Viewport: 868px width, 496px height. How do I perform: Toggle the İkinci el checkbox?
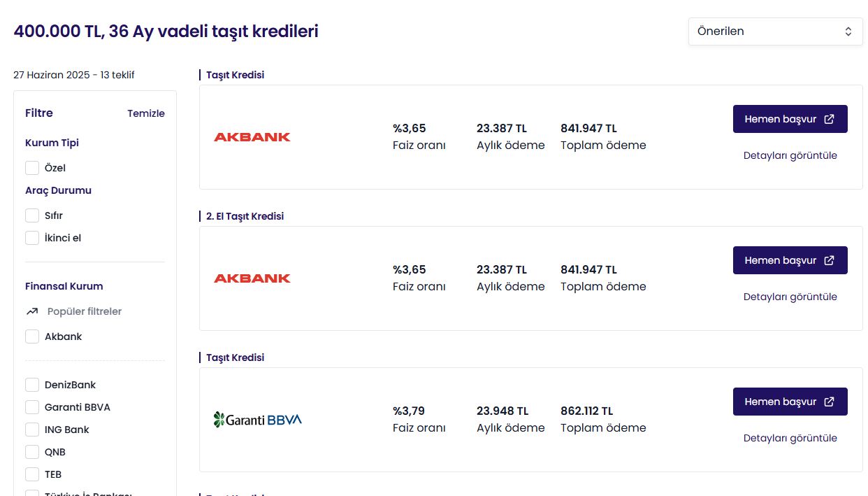coord(32,238)
